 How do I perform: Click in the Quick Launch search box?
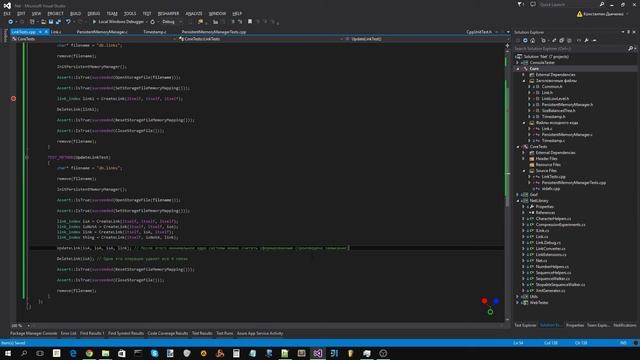pos(568,4)
